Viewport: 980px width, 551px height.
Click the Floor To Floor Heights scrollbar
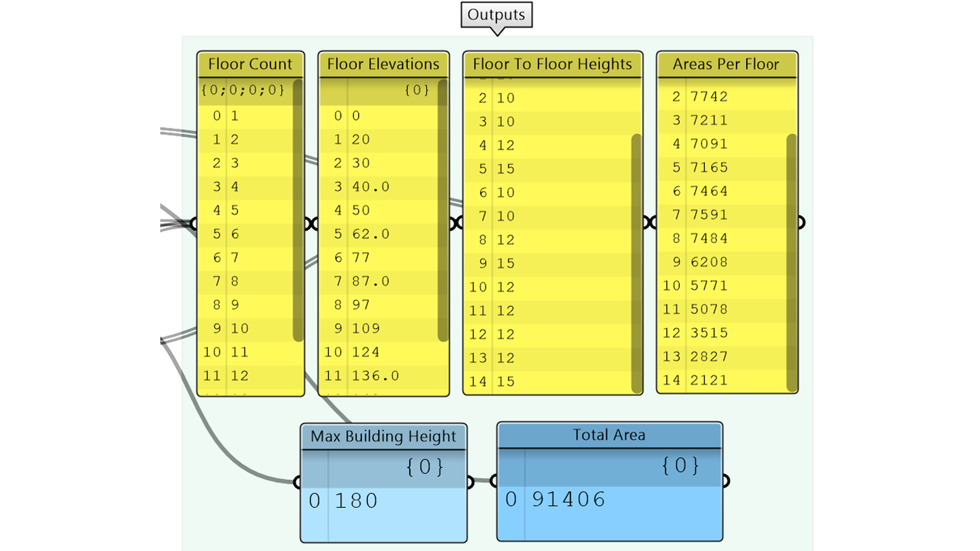[x=636, y=263]
